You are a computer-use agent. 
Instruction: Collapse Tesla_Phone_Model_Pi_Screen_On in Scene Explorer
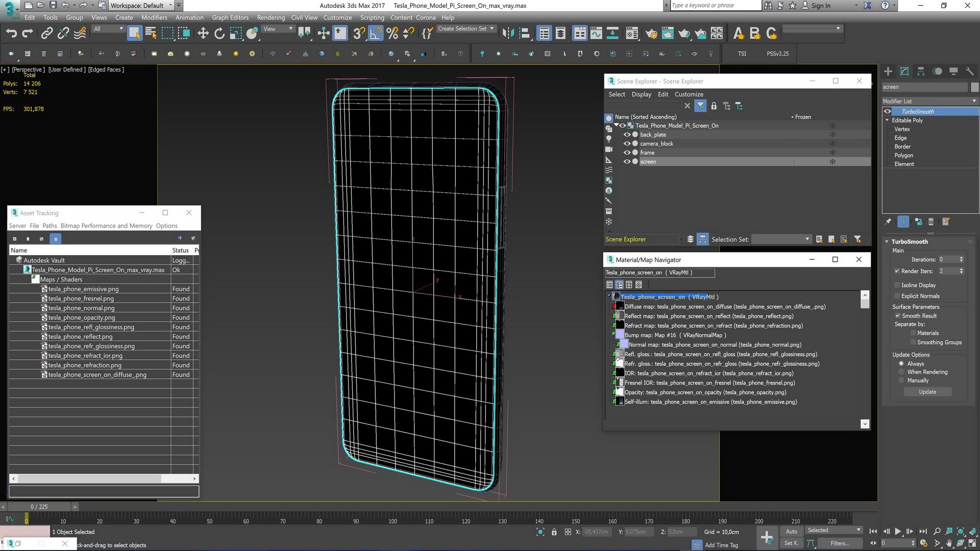[617, 126]
